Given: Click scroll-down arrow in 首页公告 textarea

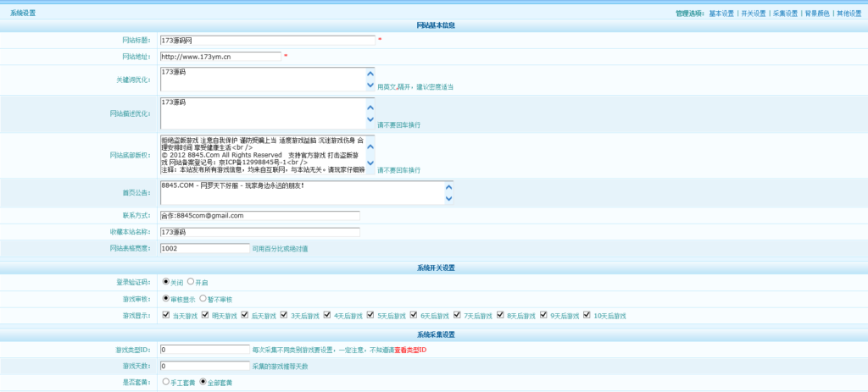Looking at the screenshot, I should [x=449, y=199].
